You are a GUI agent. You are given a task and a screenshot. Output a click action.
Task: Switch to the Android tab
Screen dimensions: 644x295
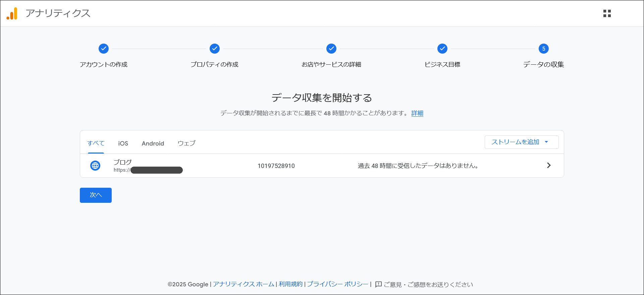[153, 143]
